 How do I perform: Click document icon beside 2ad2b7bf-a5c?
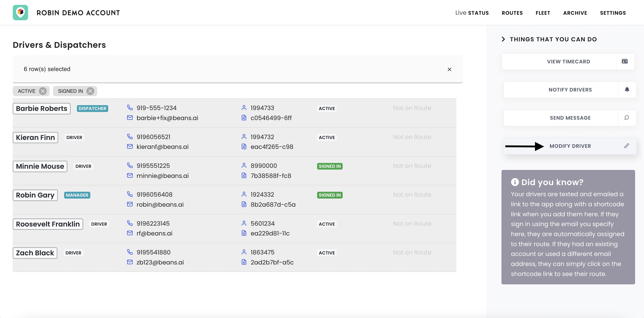(244, 262)
